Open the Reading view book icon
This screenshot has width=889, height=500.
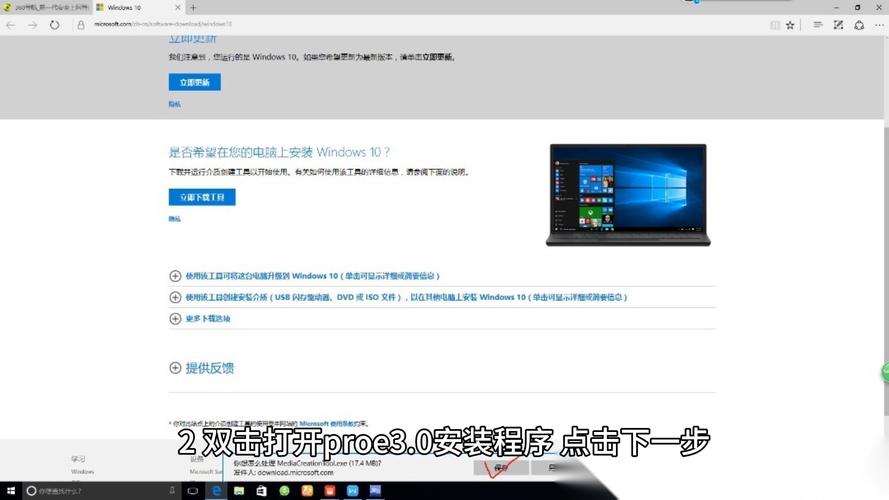(x=776, y=25)
